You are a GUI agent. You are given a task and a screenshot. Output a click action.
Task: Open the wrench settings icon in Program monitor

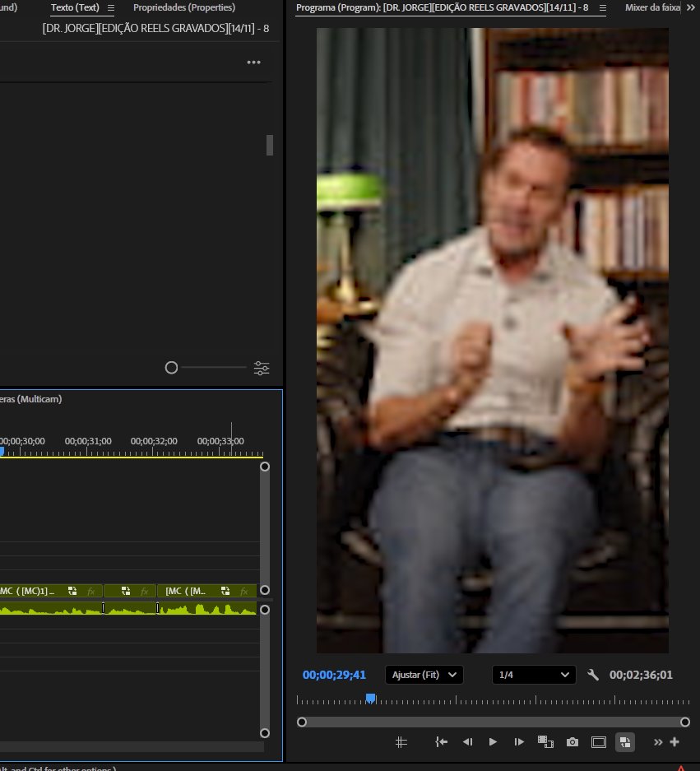[x=593, y=675]
